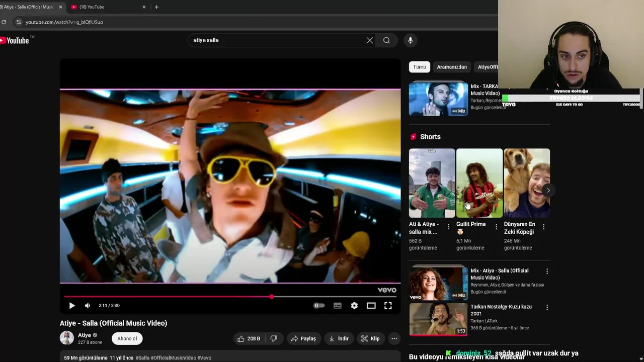Image resolution: width=644 pixels, height=362 pixels.
Task: Create a clip with Klip
Action: 370,339
